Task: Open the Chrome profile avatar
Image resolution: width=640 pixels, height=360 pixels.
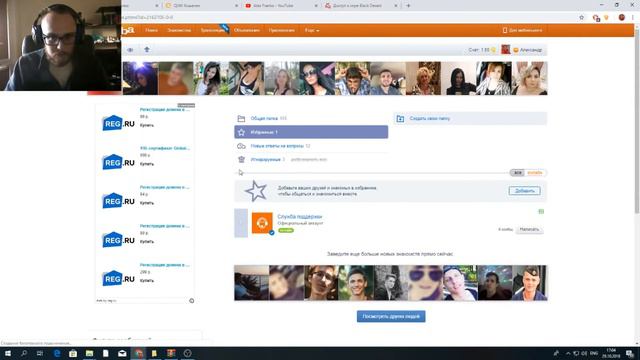Action: (x=622, y=18)
